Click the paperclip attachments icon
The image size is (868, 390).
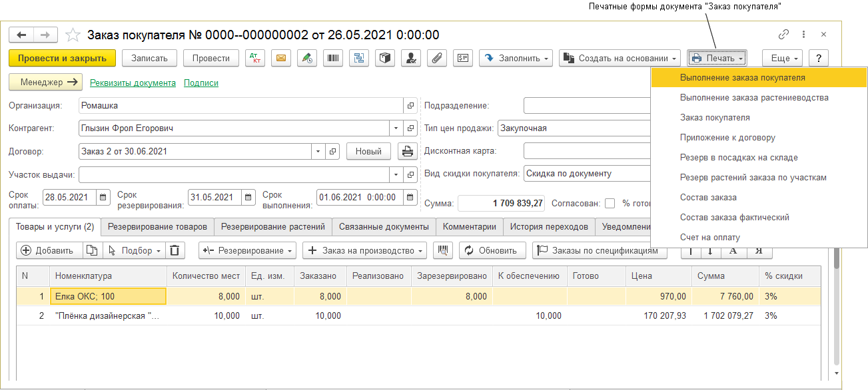coord(437,58)
